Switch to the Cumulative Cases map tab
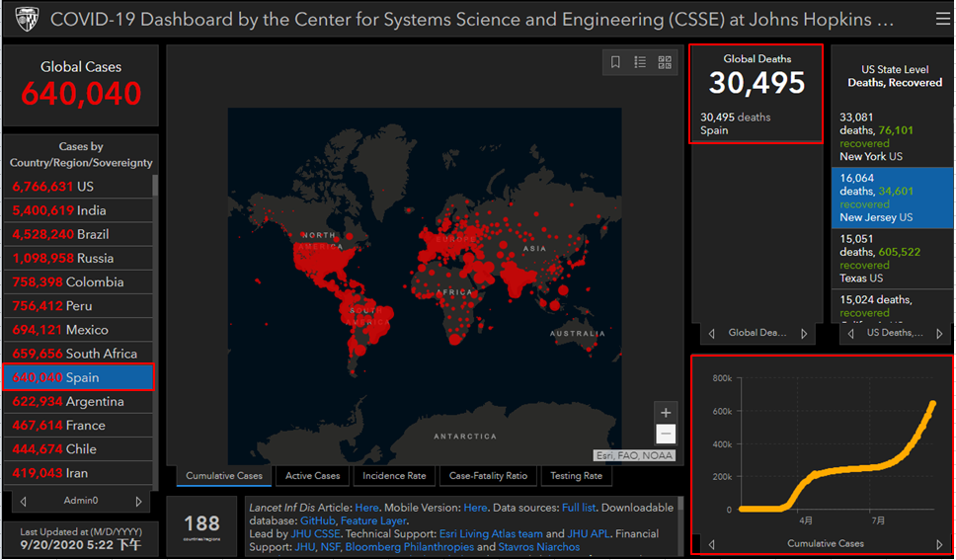 [x=224, y=476]
